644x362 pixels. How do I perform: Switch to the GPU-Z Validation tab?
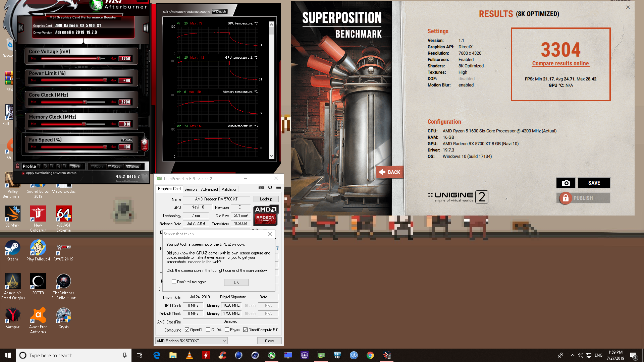[229, 189]
